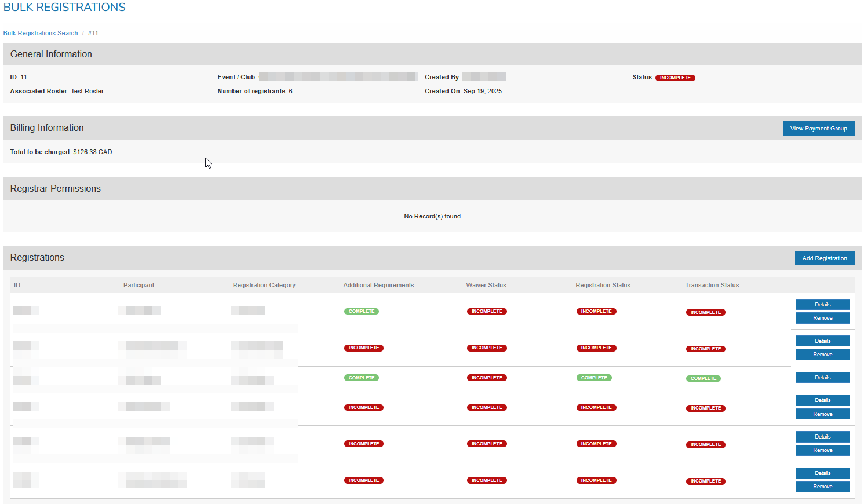Image resolution: width=864 pixels, height=504 pixels.
Task: Click the Transaction Status column header
Action: pyautogui.click(x=712, y=285)
